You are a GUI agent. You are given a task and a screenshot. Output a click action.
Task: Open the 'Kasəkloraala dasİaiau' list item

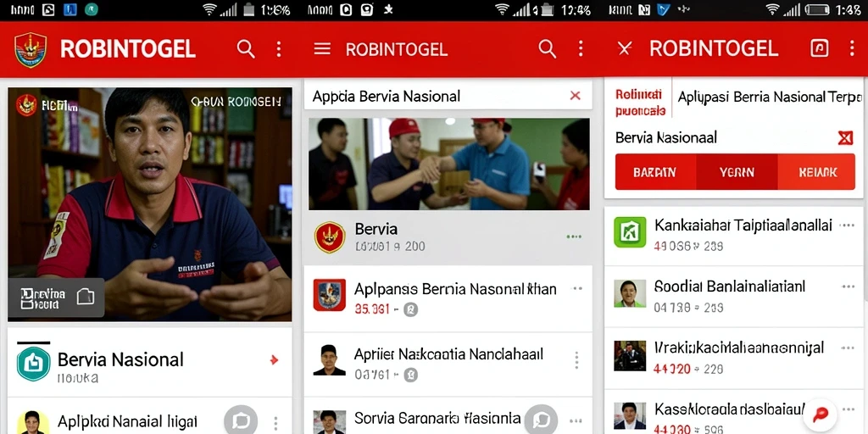pos(733,413)
